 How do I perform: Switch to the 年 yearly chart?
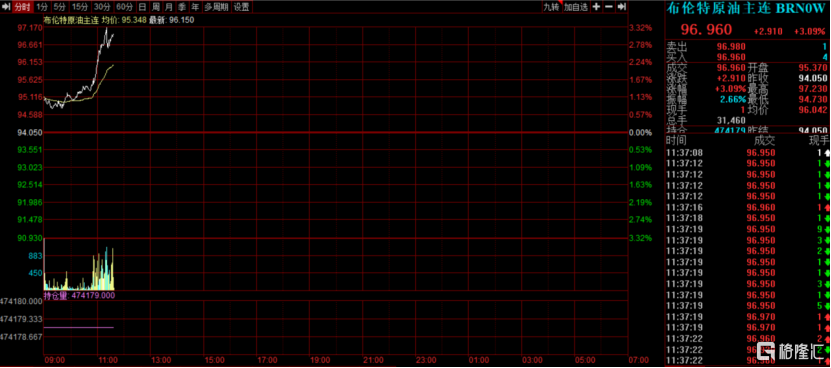tap(195, 7)
